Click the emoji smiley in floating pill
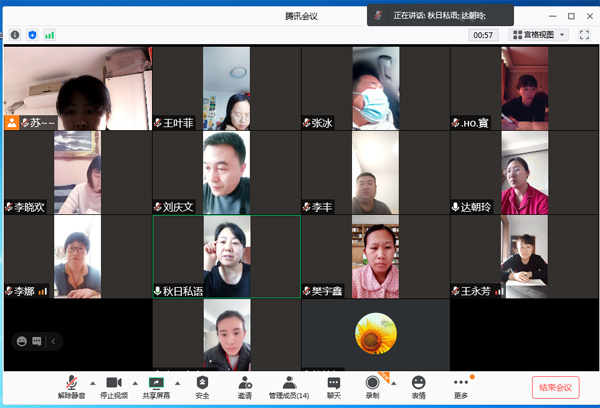Image resolution: width=600 pixels, height=408 pixels. click(20, 341)
